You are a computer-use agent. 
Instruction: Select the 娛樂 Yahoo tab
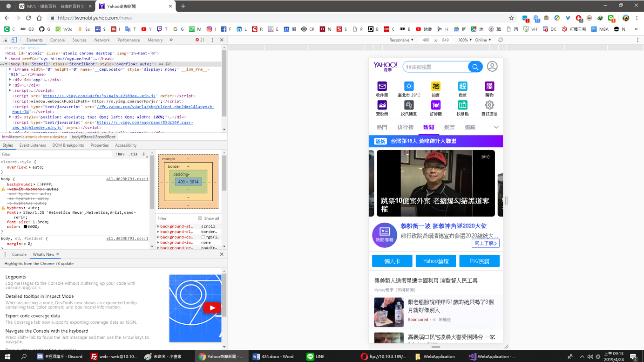pyautogui.click(x=449, y=127)
